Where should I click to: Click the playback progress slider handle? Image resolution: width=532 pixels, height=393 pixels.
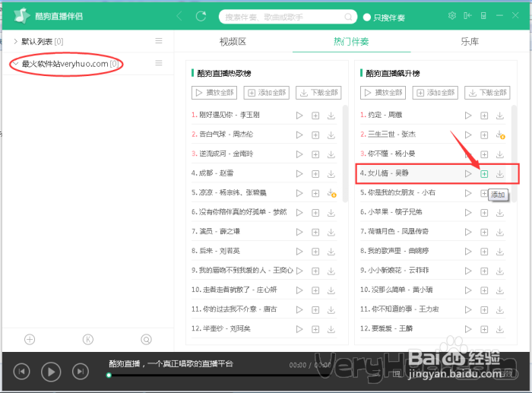(109, 376)
